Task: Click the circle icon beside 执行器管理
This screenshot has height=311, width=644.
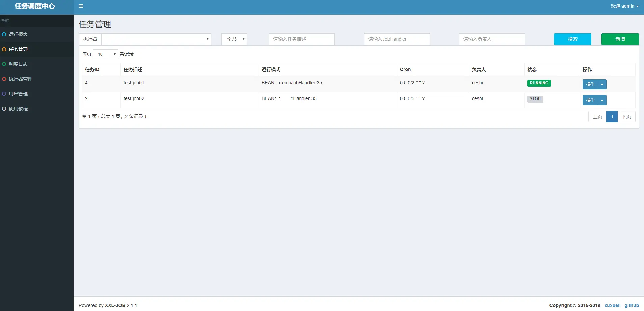Action: coord(4,79)
